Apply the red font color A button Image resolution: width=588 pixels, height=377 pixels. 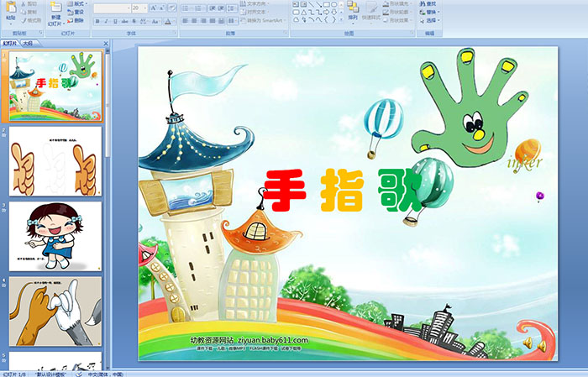point(168,21)
